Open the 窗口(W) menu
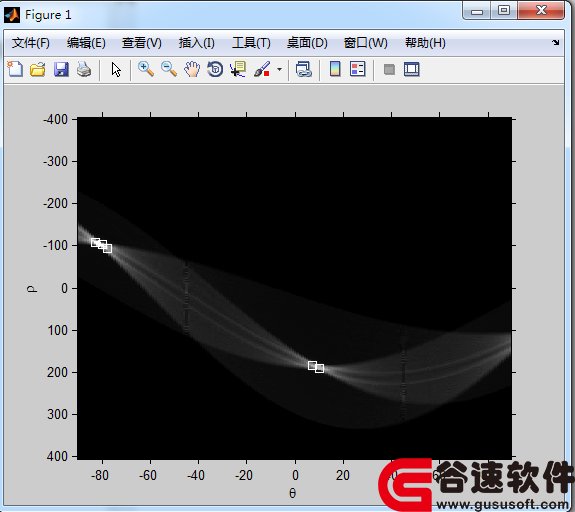This screenshot has width=575, height=512. tap(366, 43)
